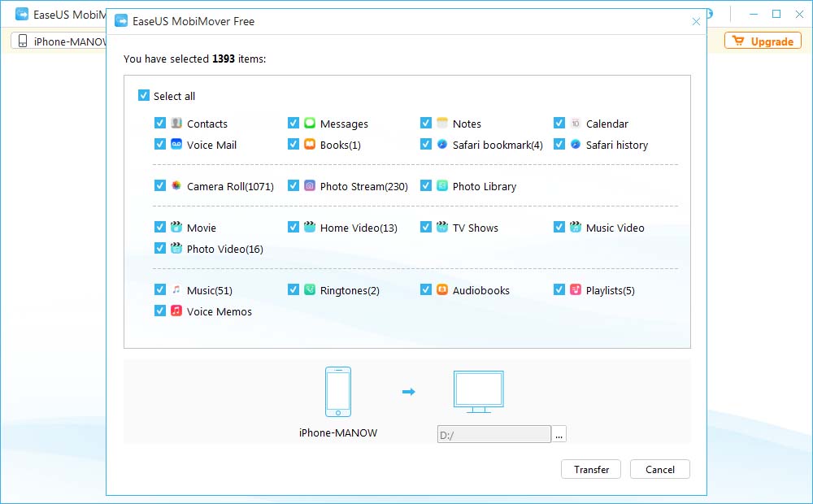Click the D:/ destination path field
Viewport: 813px width, 504px height.
click(493, 433)
